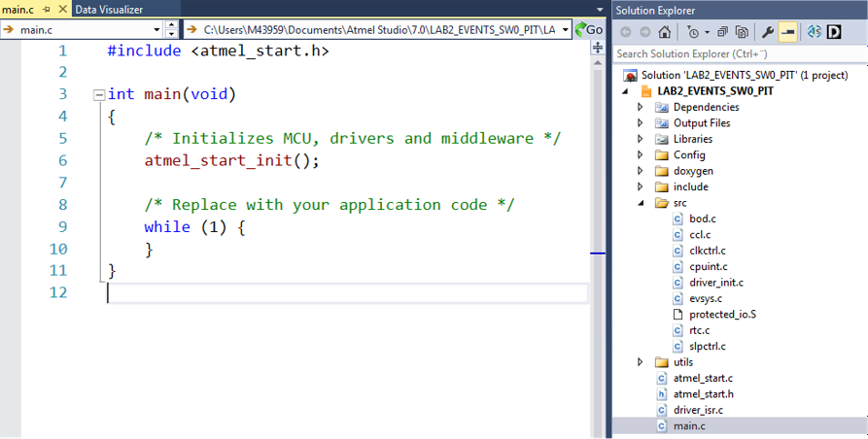Select the doxygen folder label
This screenshot has height=439, width=868.
tap(693, 171)
